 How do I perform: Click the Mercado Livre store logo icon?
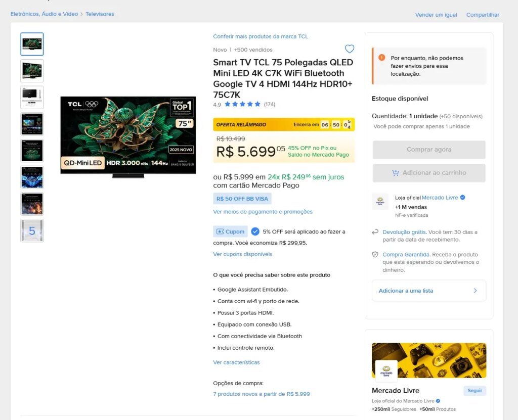(380, 202)
